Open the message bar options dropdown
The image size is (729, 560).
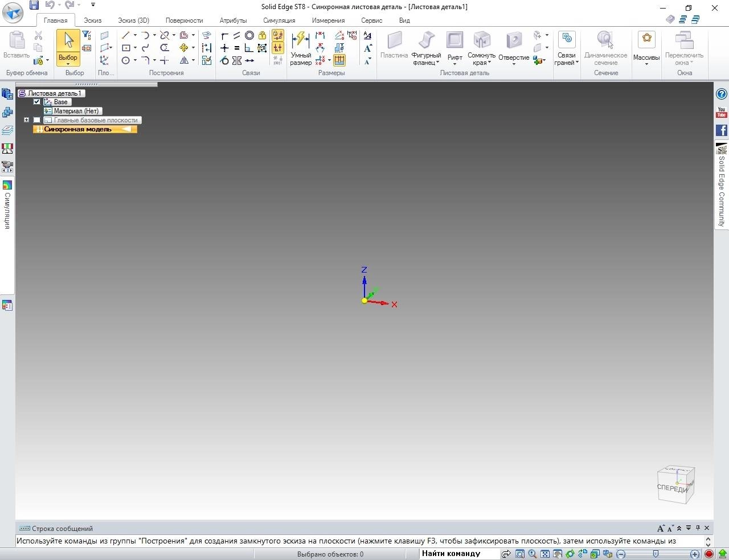tap(689, 528)
